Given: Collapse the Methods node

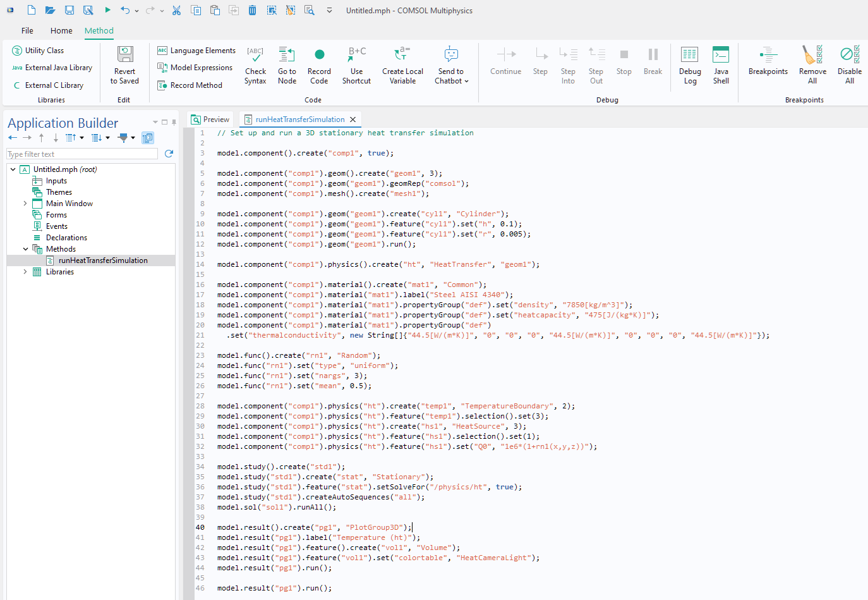Looking at the screenshot, I should point(25,249).
